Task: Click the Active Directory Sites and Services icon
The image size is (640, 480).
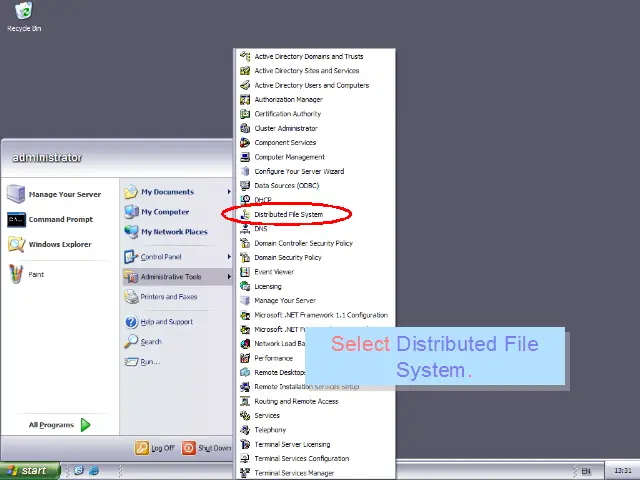Action: pyautogui.click(x=245, y=71)
